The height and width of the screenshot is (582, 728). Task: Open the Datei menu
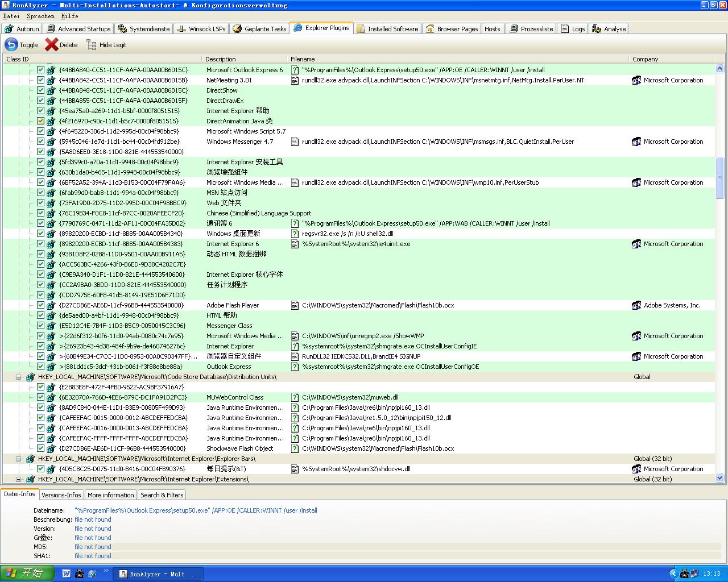pyautogui.click(x=11, y=16)
